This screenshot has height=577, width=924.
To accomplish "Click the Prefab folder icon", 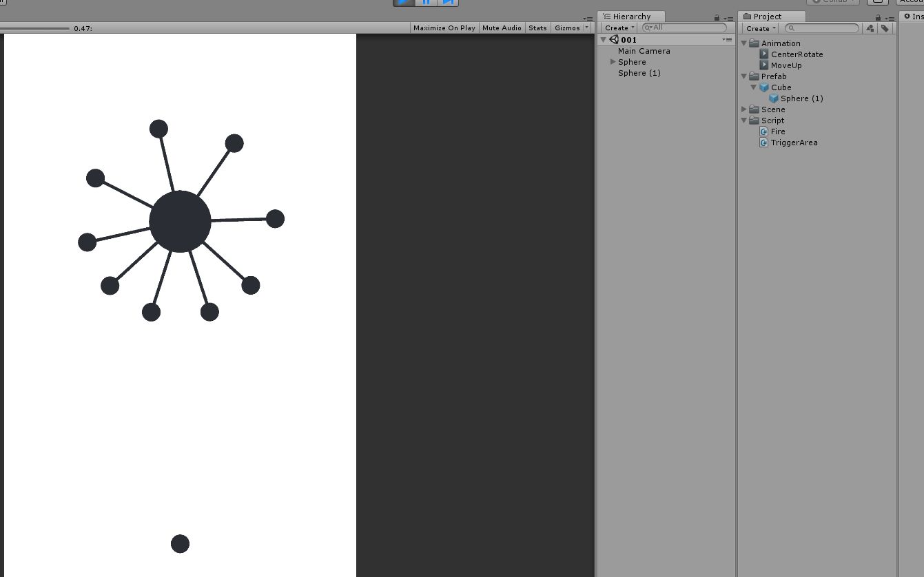I will pyautogui.click(x=754, y=76).
